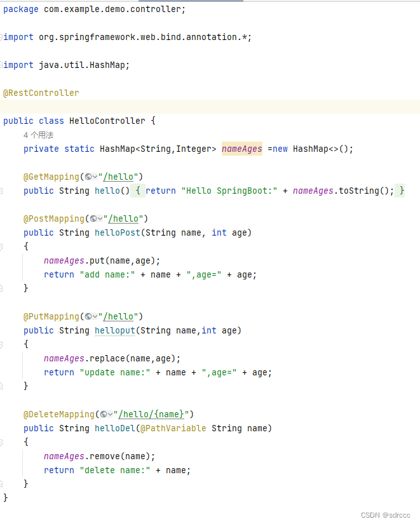
Task: Open the chevron dropdown in @PutMapping annotation
Action: point(95,316)
